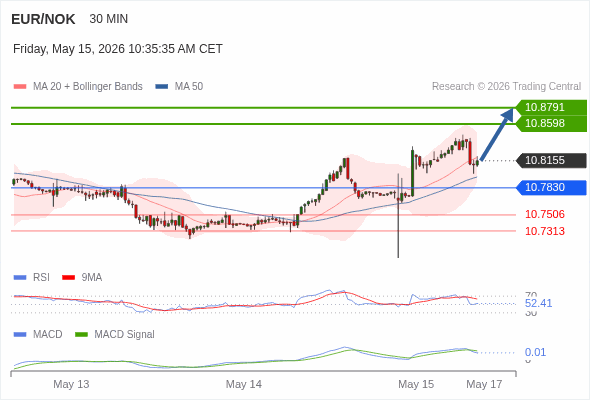The width and height of the screenshot is (590, 400).
Task: Click the Trading Central research credit text
Action: point(506,87)
